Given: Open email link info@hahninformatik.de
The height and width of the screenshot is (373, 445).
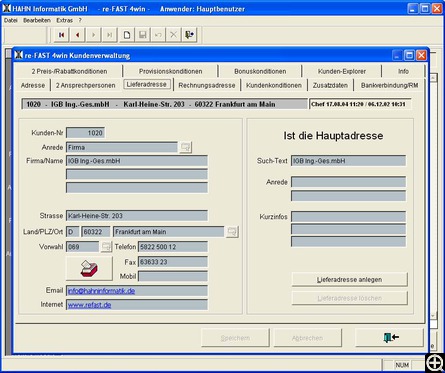Looking at the screenshot, I should click(101, 291).
